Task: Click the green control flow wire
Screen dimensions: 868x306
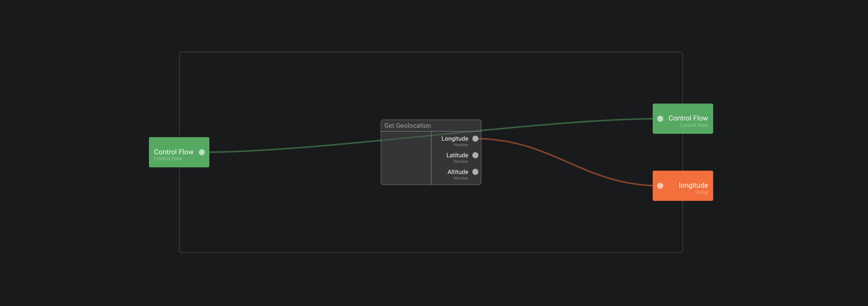Action: (x=300, y=147)
